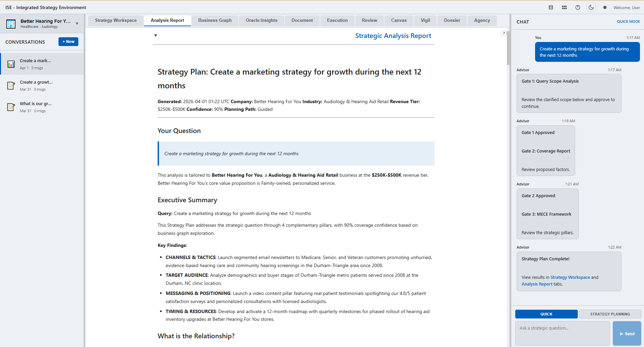Collapse the Strategic Analysis Report section
This screenshot has height=347, width=644.
click(x=156, y=36)
